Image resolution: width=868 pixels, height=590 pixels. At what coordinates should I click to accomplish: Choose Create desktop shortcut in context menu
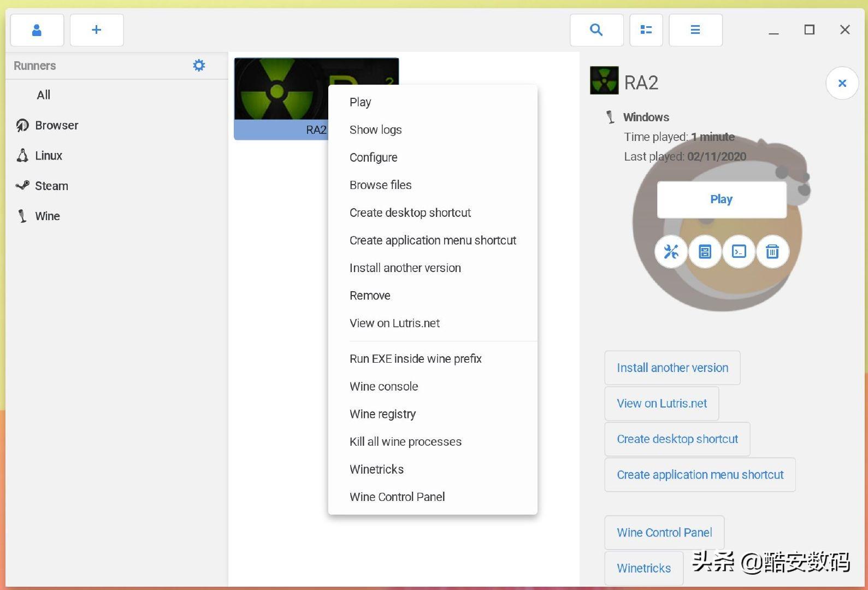point(433,213)
